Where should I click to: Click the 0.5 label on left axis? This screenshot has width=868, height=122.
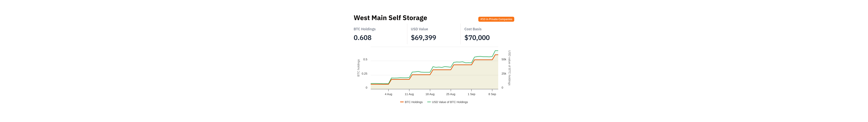(365, 59)
